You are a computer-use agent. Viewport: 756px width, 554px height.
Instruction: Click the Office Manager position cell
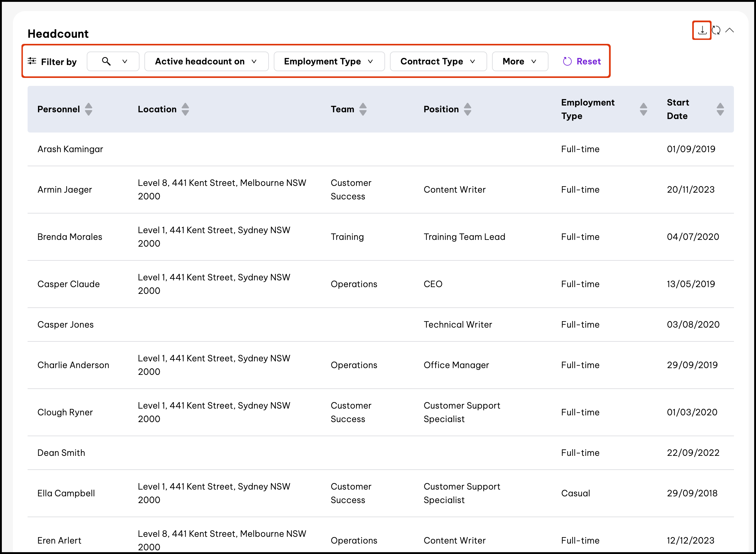click(x=456, y=365)
